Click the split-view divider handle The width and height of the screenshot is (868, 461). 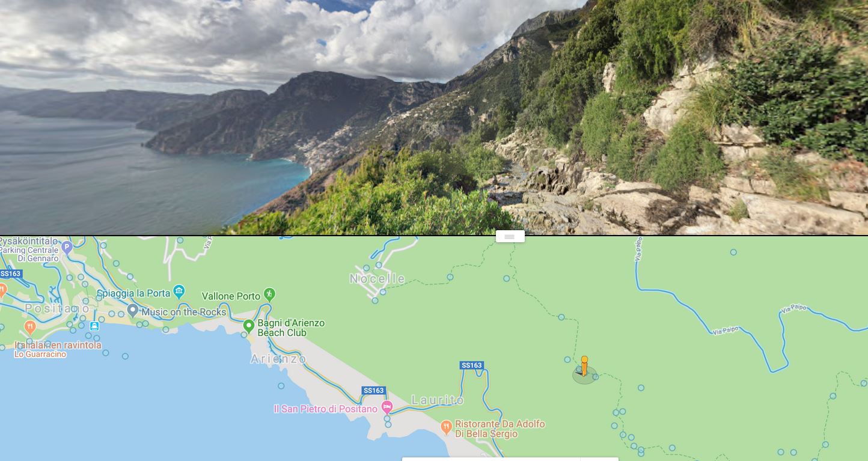coord(510,236)
